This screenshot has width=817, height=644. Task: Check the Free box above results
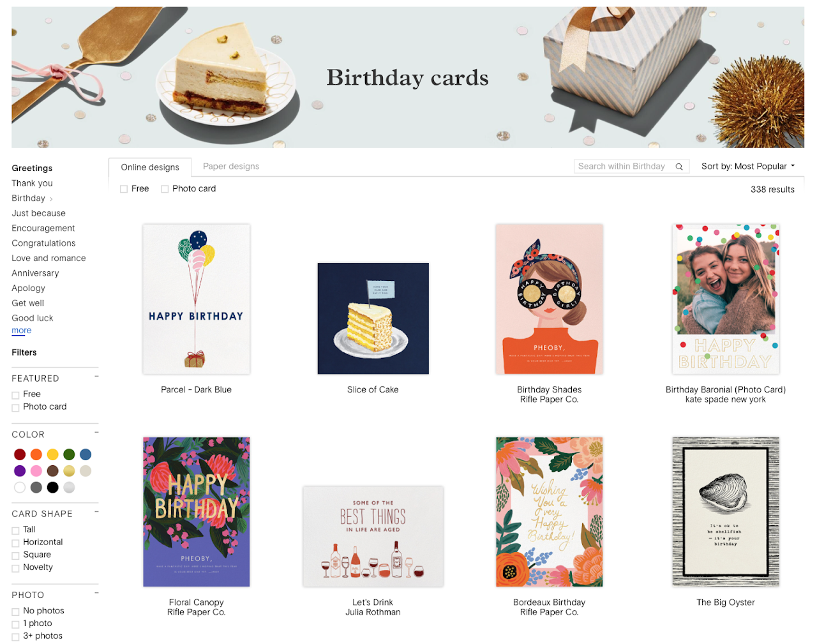tap(124, 189)
